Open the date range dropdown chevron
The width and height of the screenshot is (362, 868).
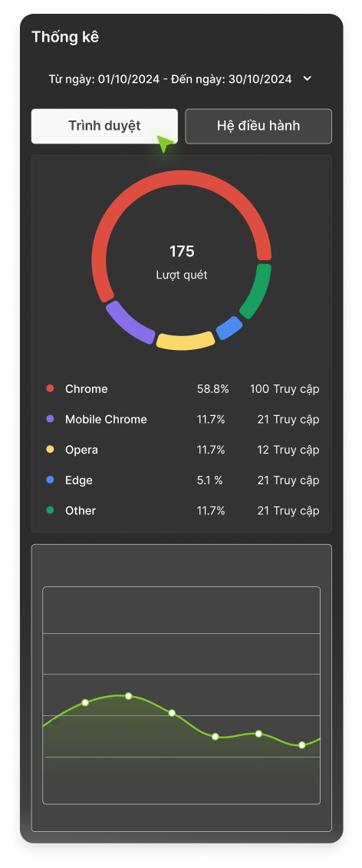(x=308, y=78)
